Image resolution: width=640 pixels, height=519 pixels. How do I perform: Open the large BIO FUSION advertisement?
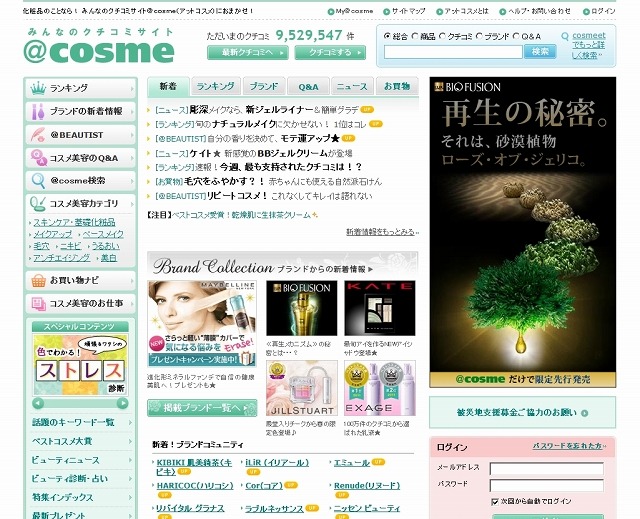pyautogui.click(x=522, y=232)
